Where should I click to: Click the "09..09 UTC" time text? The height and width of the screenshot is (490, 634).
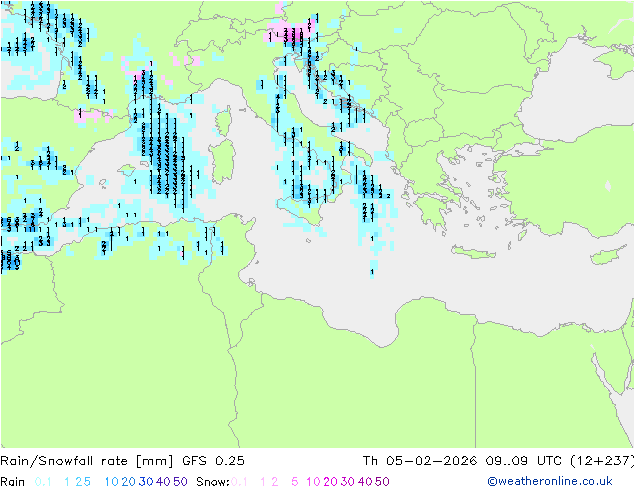tap(524, 461)
